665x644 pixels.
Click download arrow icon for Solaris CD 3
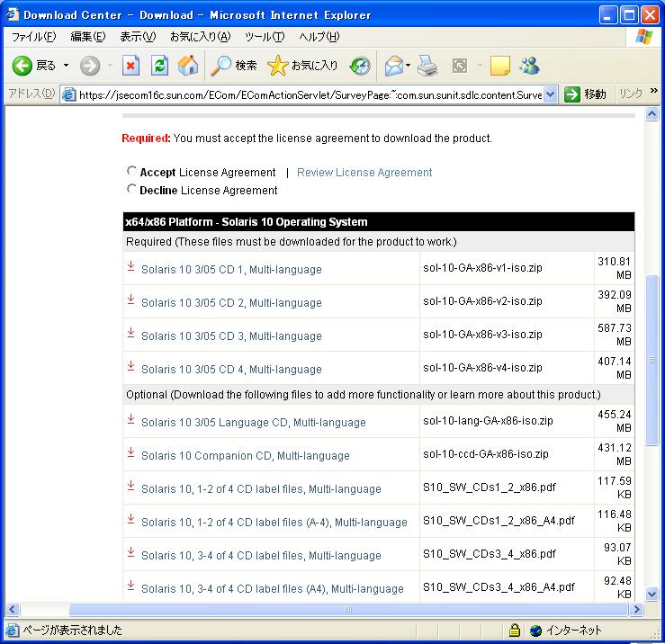[131, 333]
